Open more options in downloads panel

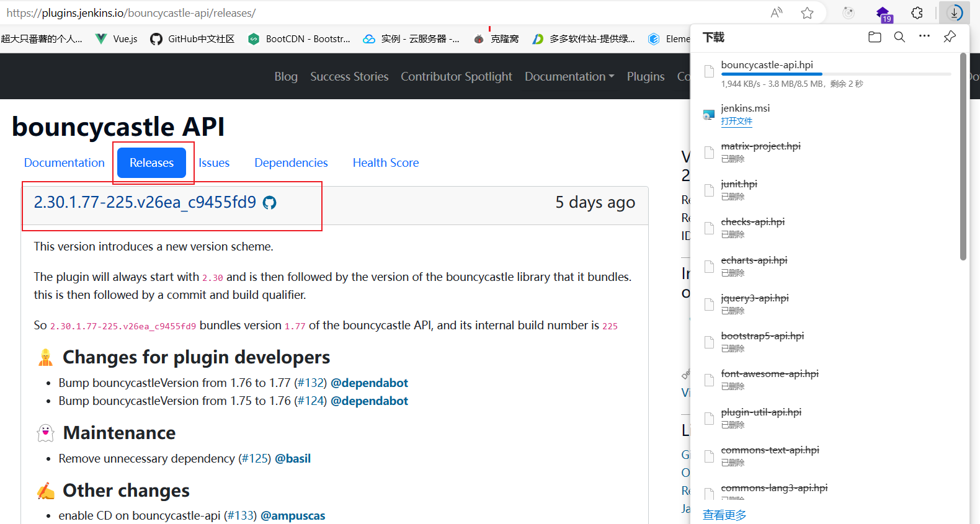924,37
